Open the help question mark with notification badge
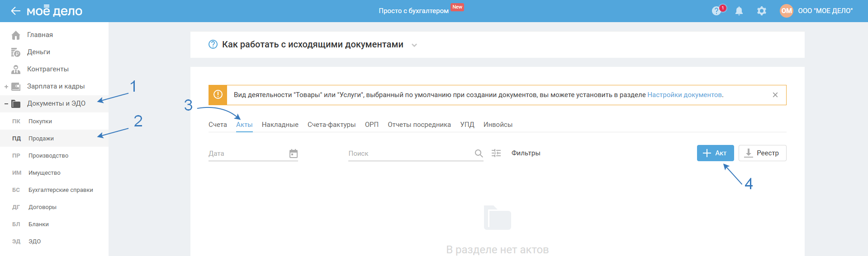 point(716,11)
